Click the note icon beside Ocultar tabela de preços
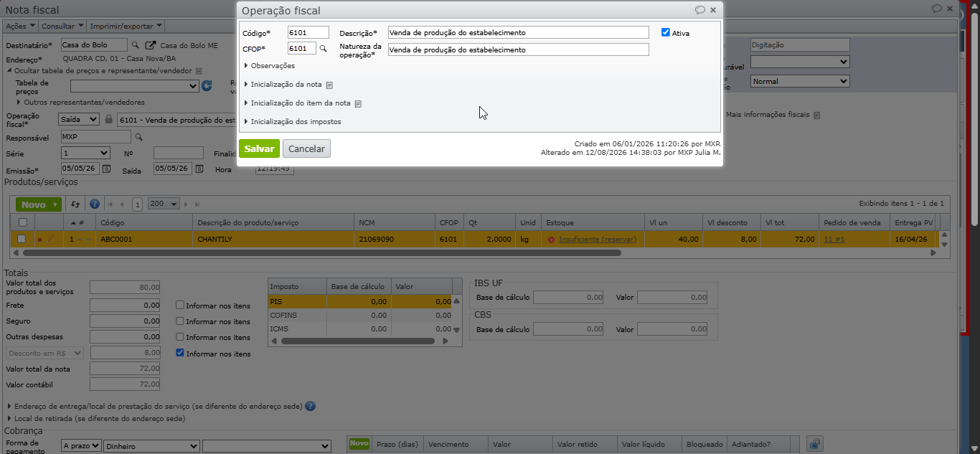This screenshot has width=980, height=454. click(199, 71)
